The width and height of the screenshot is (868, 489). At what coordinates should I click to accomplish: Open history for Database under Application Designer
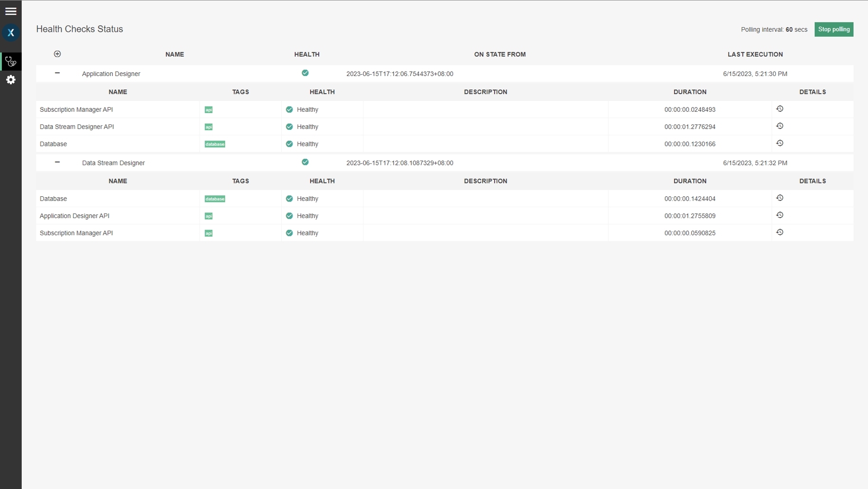(780, 143)
